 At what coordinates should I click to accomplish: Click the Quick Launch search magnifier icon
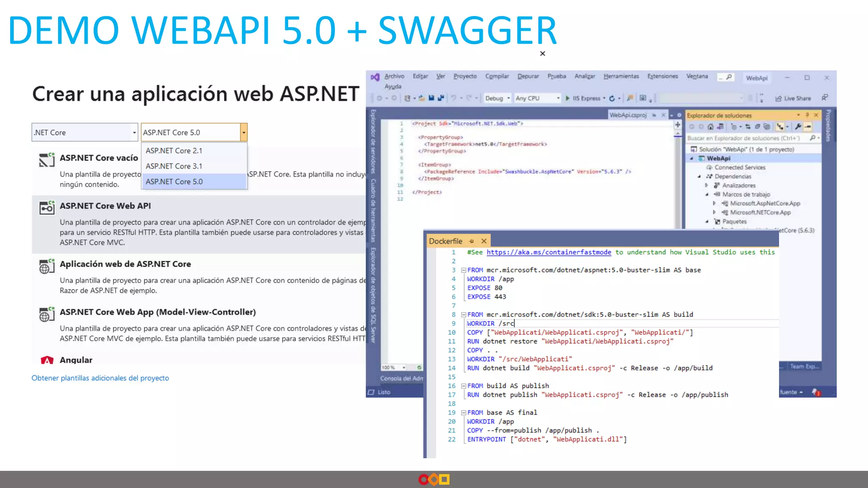coord(729,77)
